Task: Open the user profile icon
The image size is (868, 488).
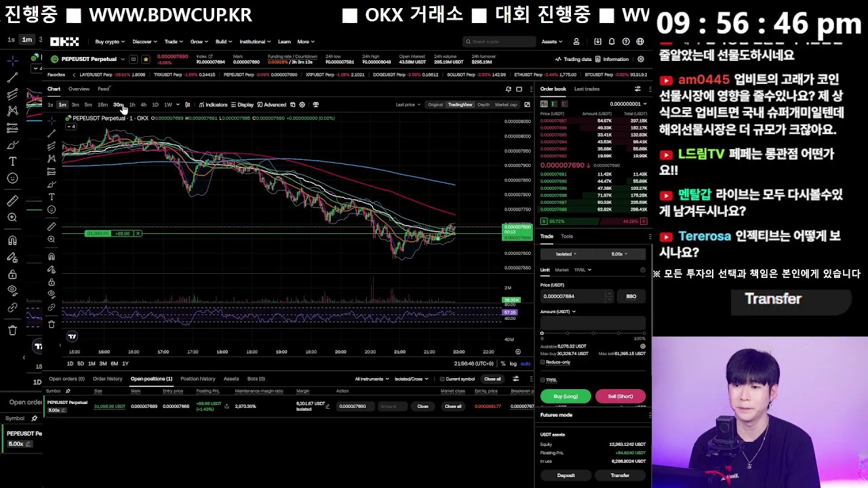Action: (x=576, y=41)
